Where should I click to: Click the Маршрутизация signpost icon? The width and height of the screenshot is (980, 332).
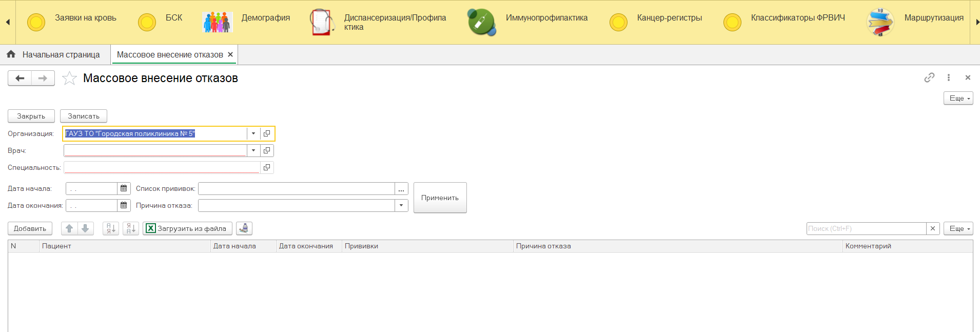point(880,22)
